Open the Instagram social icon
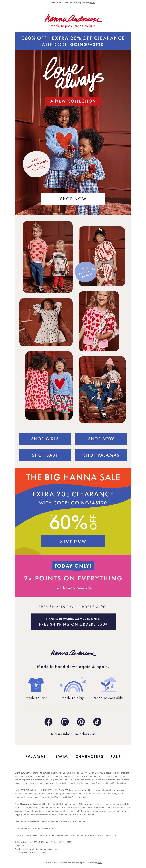The width and height of the screenshot is (146, 868). [65, 721]
